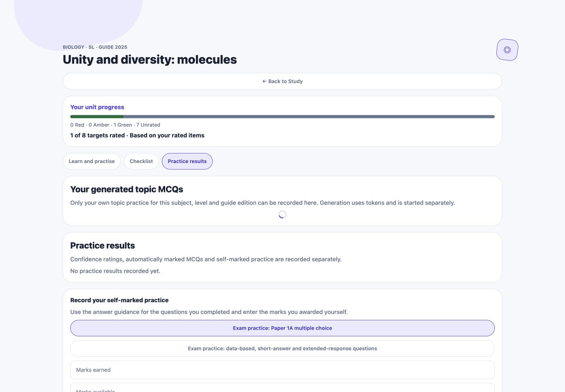Click 'Record your self-marked practice' heading
This screenshot has width=565, height=392.
click(x=119, y=300)
